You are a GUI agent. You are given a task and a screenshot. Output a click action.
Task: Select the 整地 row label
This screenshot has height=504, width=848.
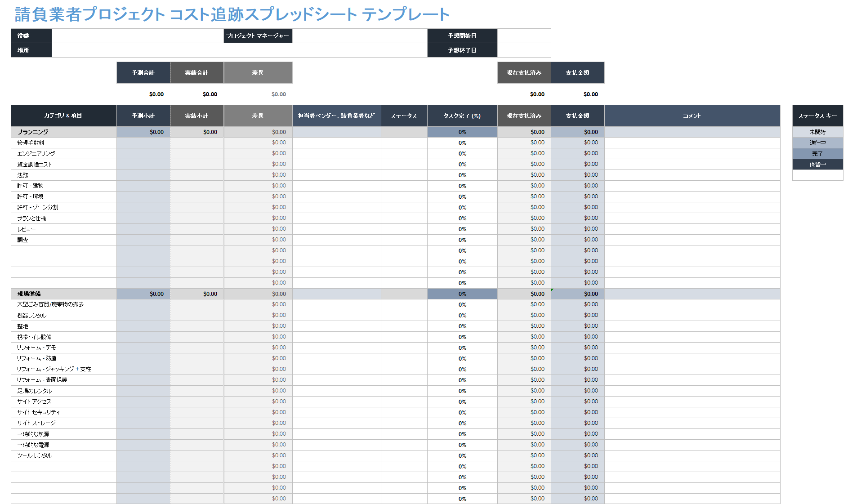(23, 326)
